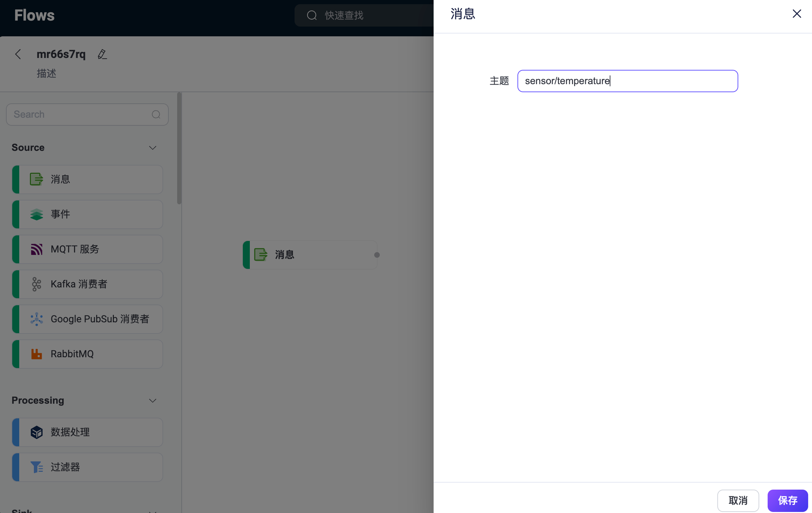Open the edit pencil next to mr66s7rq
This screenshot has width=812, height=513.
pyautogui.click(x=102, y=54)
